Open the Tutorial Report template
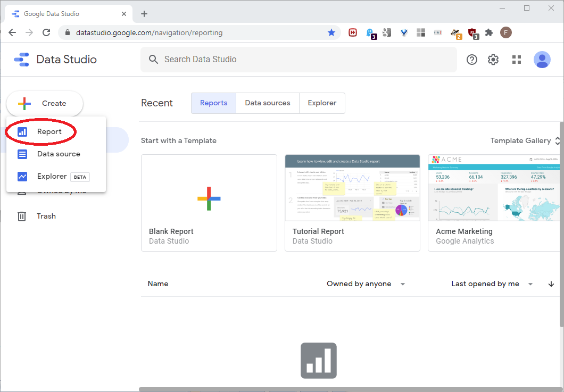The image size is (564, 392). (x=352, y=203)
